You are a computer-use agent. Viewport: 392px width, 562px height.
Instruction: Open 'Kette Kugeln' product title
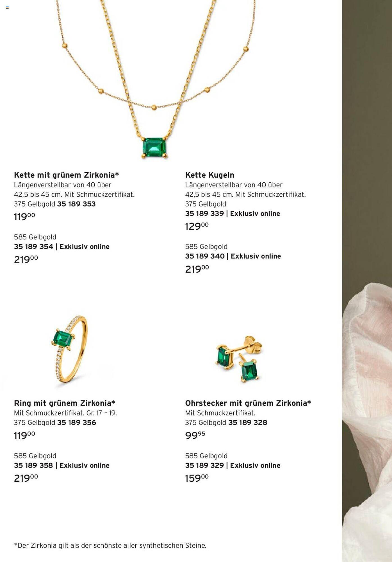click(x=209, y=175)
